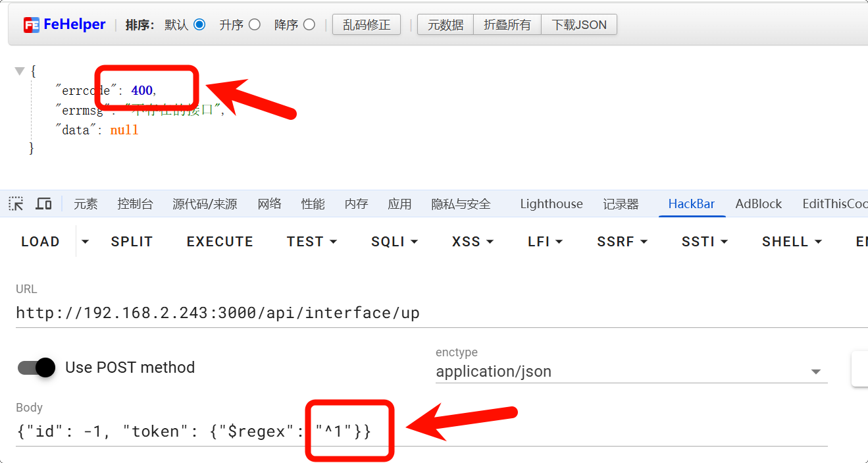The image size is (868, 463).
Task: Select the 降序 sort radio button
Action: click(x=309, y=25)
